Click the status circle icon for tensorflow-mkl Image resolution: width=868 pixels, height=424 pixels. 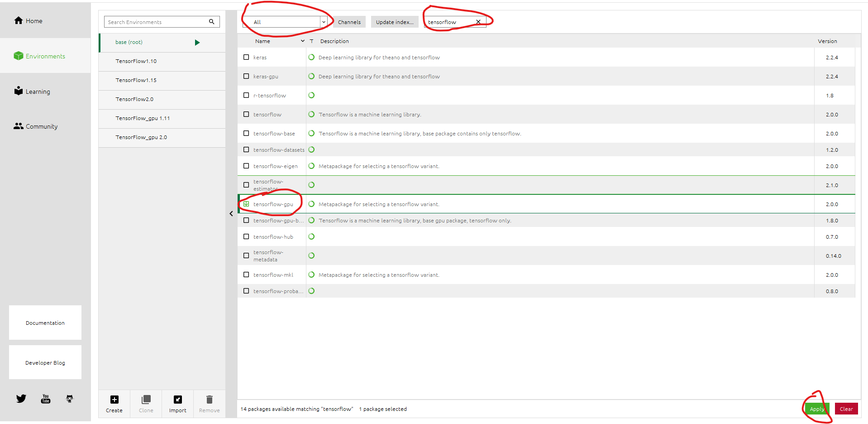tap(311, 275)
